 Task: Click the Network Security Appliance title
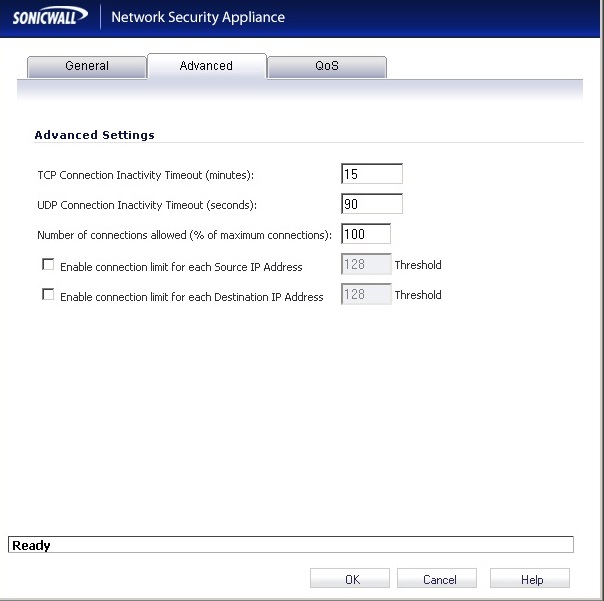[198, 17]
